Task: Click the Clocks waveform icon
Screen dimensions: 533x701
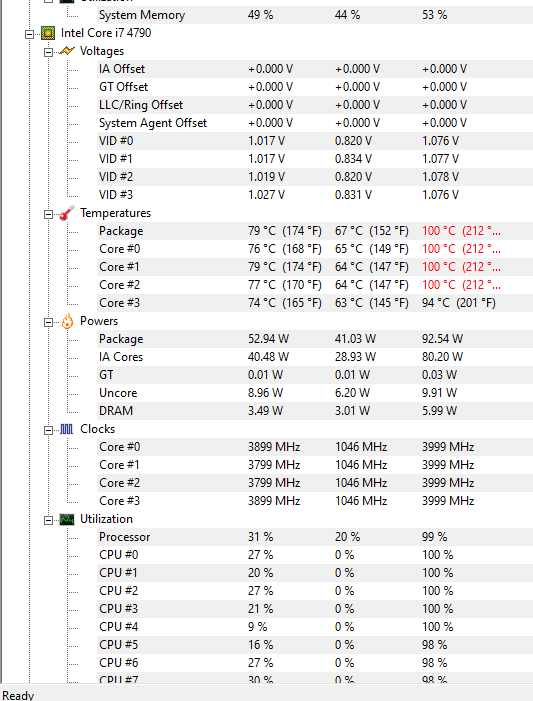Action: 67,429
